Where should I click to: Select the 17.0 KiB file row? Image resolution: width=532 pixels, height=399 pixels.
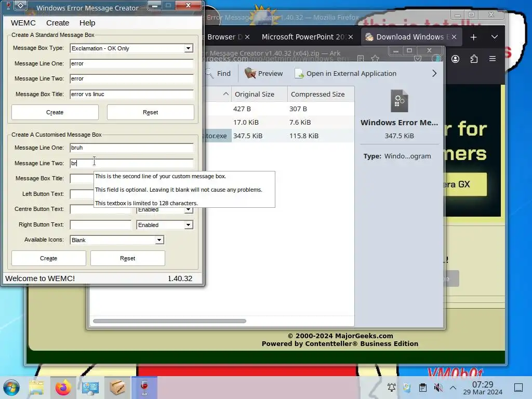(x=280, y=122)
